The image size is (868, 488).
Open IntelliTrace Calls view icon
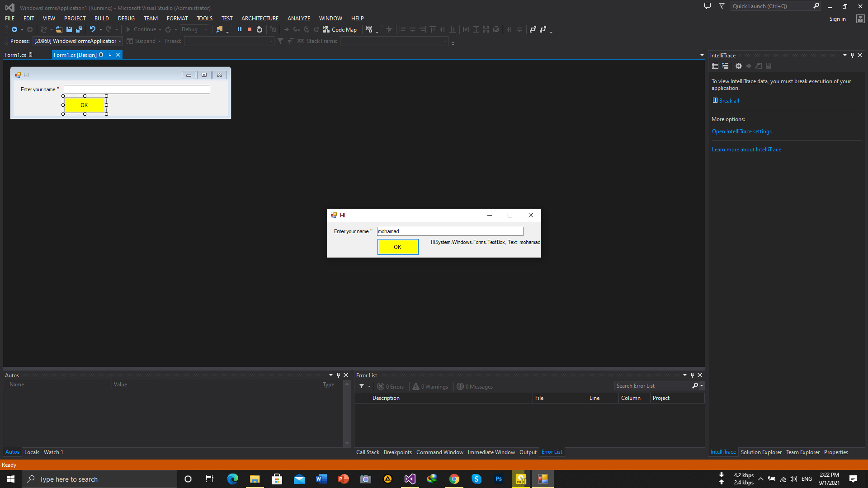725,66
